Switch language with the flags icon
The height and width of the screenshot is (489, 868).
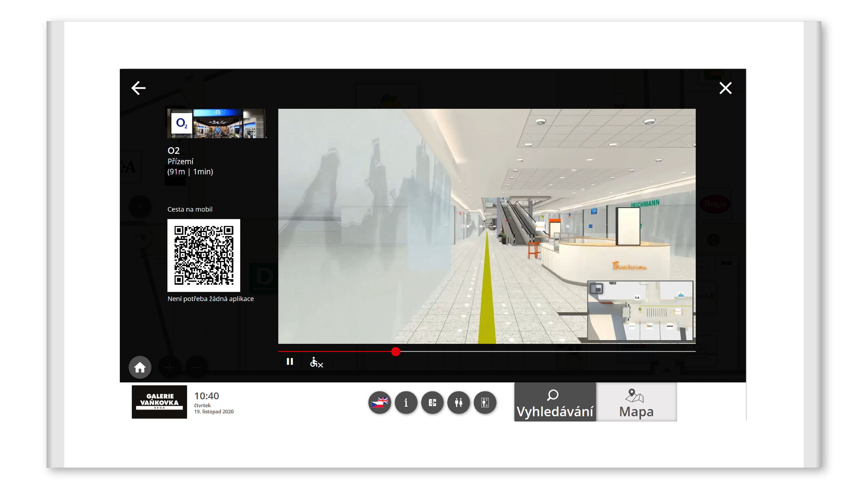tap(379, 402)
